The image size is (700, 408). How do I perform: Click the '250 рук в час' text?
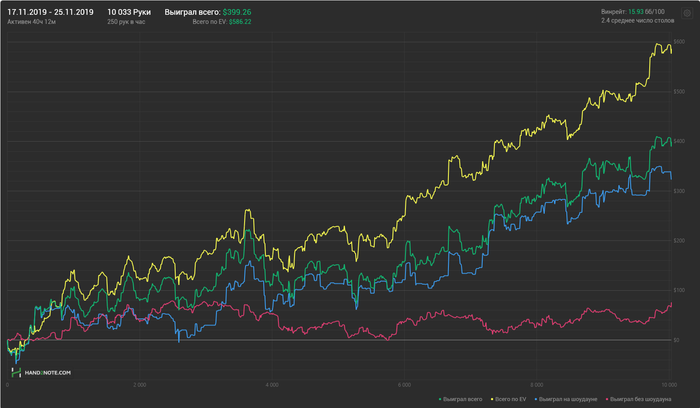[126, 21]
